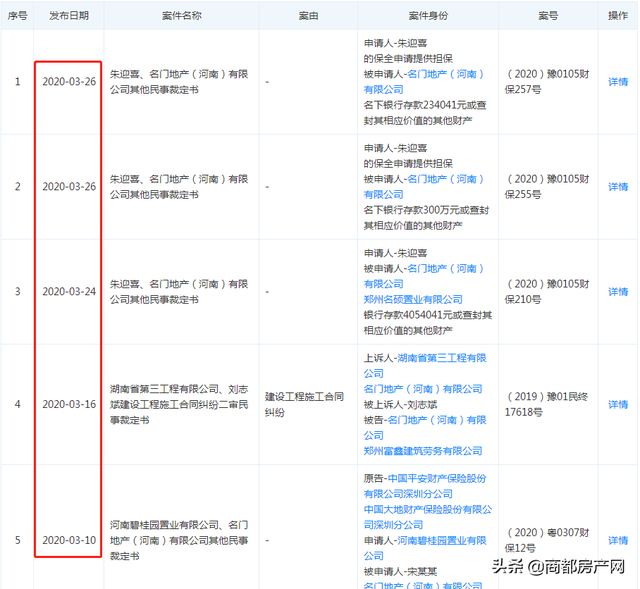Viewport: 640px width, 589px height.
Task: Click date 2020-03-16 cell
Action: pos(69,404)
